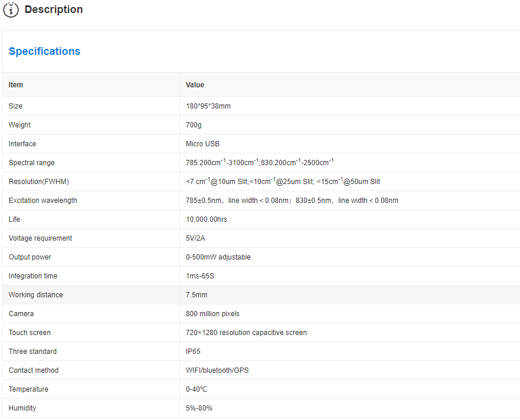Click the Value column header
This screenshot has height=420, width=520.
(x=195, y=85)
